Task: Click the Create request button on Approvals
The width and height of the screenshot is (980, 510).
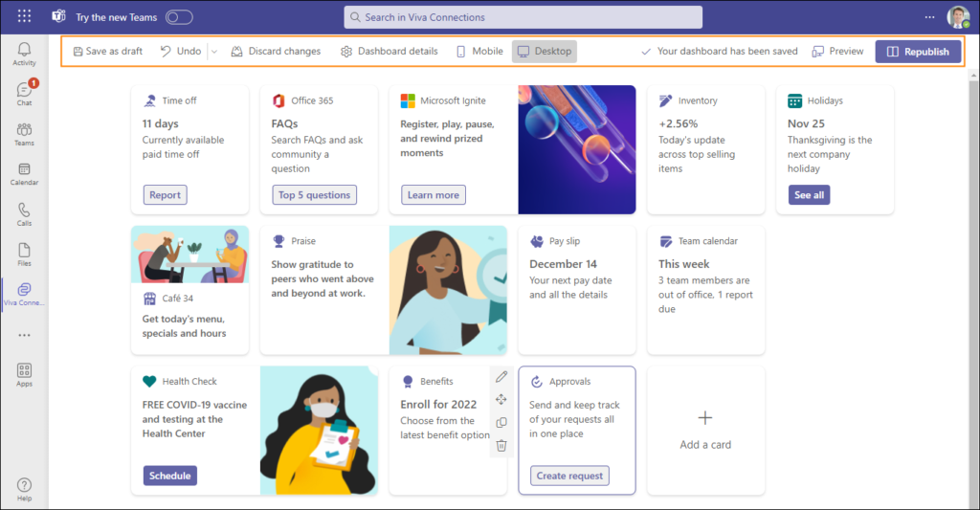Action: coord(569,477)
